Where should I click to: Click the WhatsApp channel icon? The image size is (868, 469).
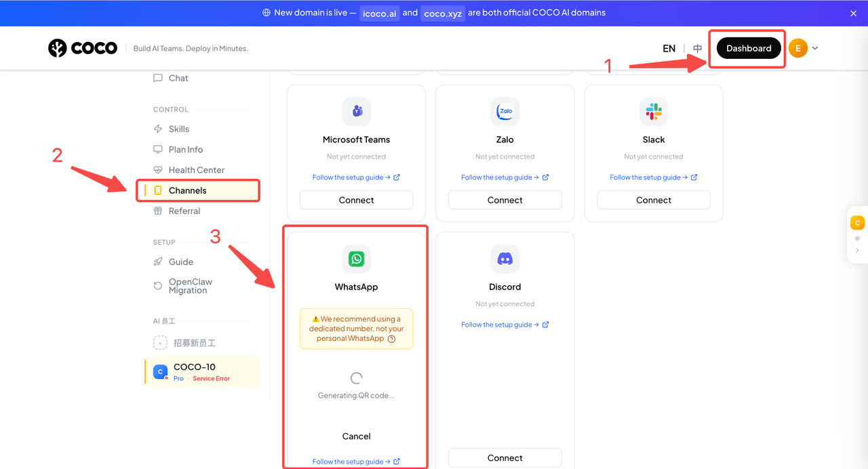point(356,259)
